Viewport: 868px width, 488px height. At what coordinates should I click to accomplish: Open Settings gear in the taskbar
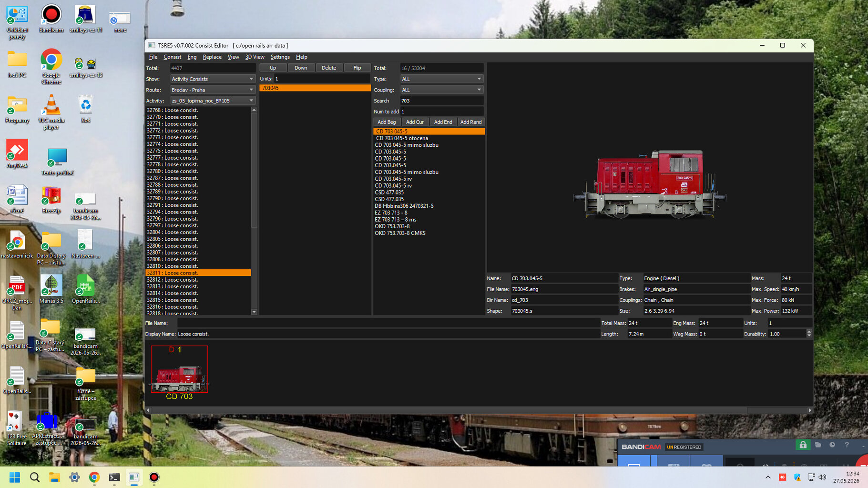click(74, 477)
